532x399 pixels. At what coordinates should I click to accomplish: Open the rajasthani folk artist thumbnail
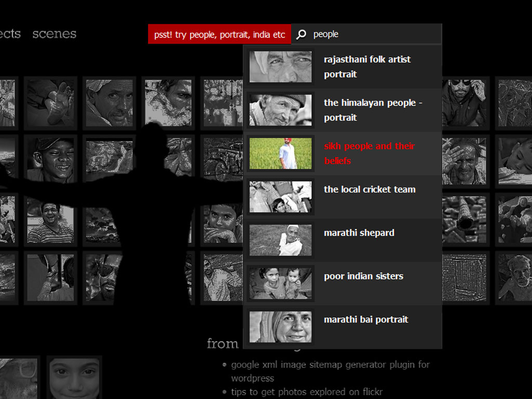coord(281,66)
